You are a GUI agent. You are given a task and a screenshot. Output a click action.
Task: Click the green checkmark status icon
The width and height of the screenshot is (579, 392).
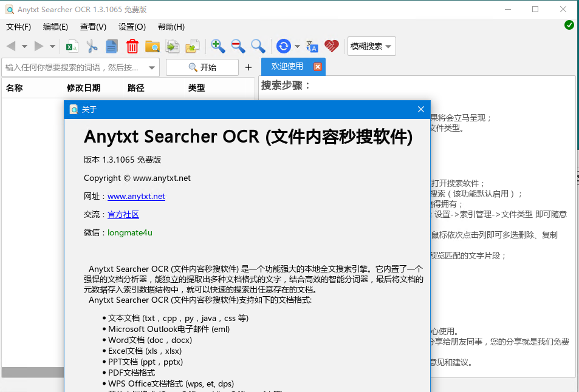coord(569,25)
